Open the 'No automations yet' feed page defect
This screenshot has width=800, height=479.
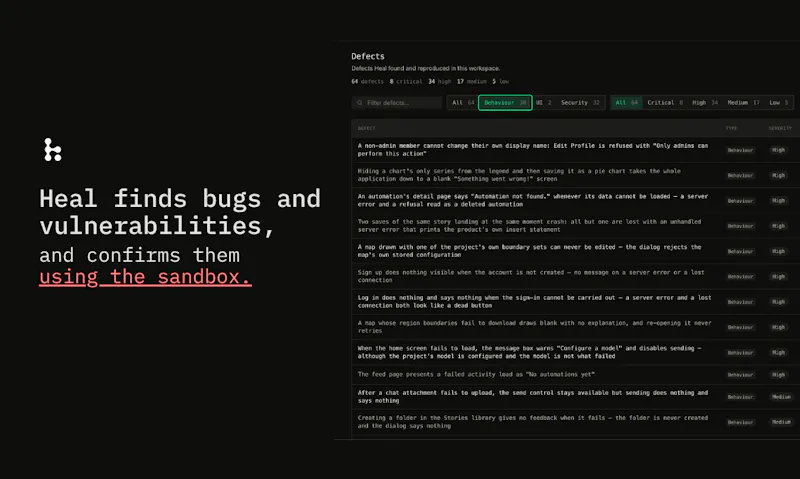click(x=576, y=374)
